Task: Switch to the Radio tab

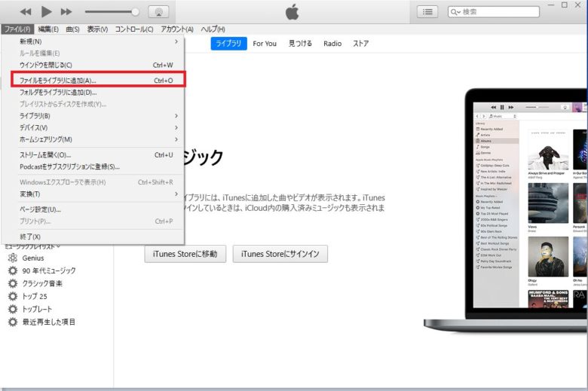Action: [332, 44]
